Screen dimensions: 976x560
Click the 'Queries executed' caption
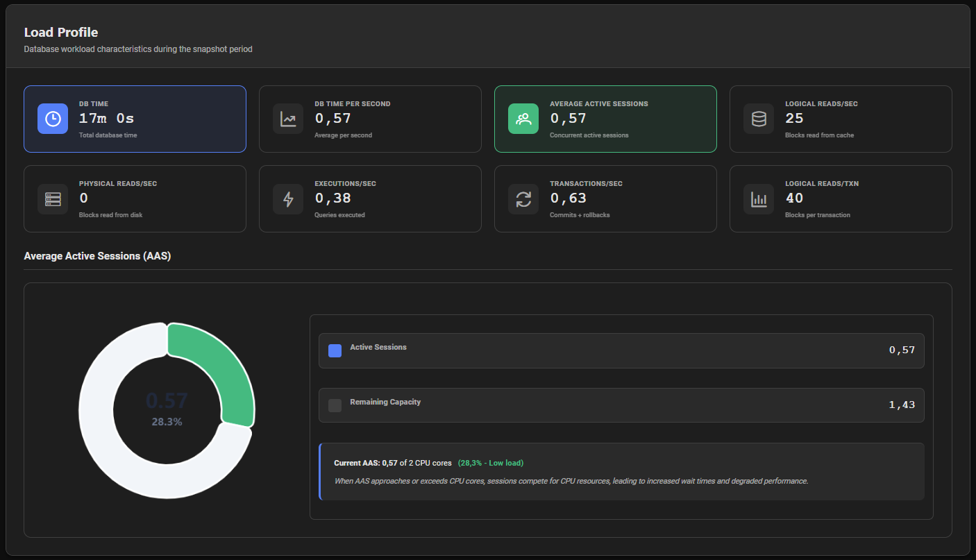click(339, 215)
